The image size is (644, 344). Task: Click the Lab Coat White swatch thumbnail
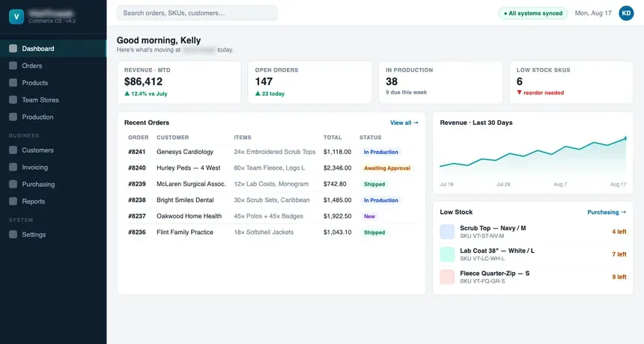tap(447, 254)
